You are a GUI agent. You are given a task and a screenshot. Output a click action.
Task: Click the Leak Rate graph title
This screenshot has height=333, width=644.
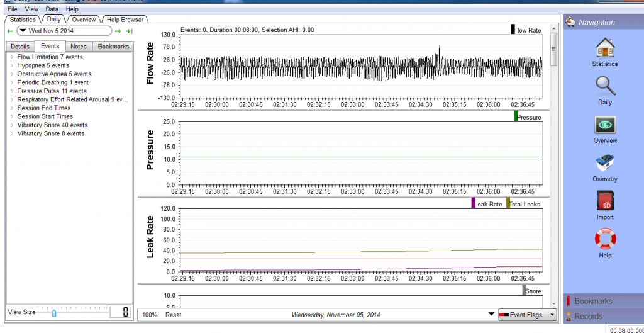point(150,237)
